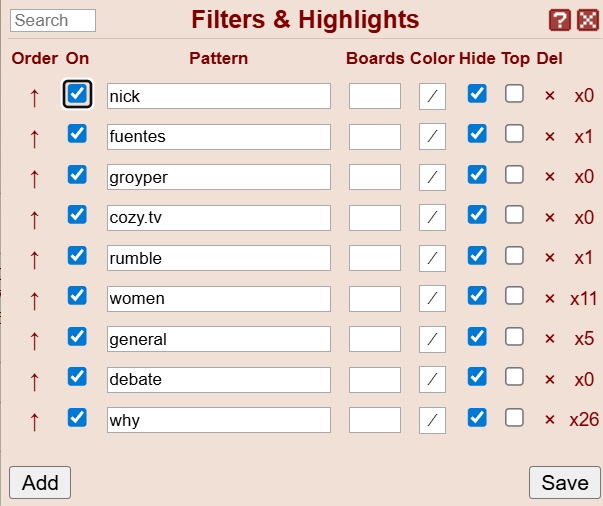
Task: Move the debate filter up
Action: click(35, 381)
